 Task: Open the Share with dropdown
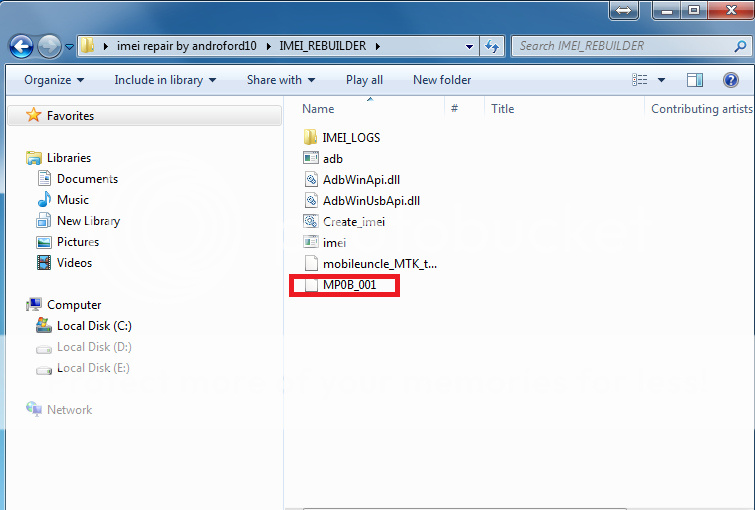pyautogui.click(x=280, y=80)
